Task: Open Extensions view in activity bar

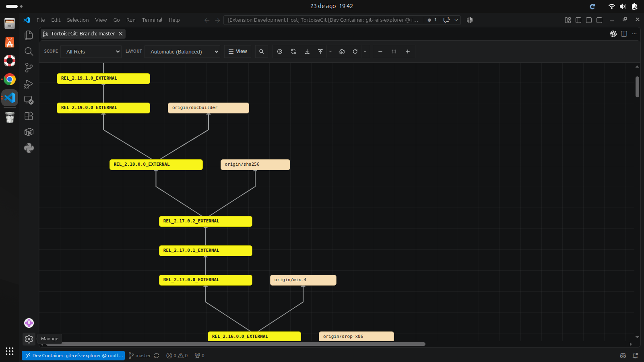Action: (x=29, y=116)
